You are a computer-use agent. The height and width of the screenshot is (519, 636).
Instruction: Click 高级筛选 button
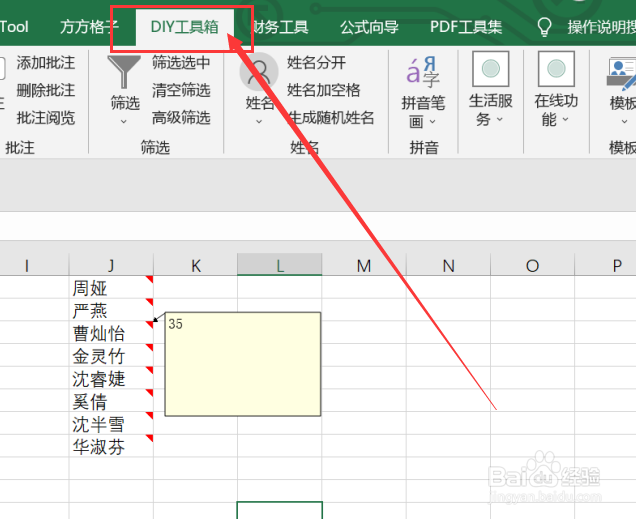pyautogui.click(x=181, y=118)
